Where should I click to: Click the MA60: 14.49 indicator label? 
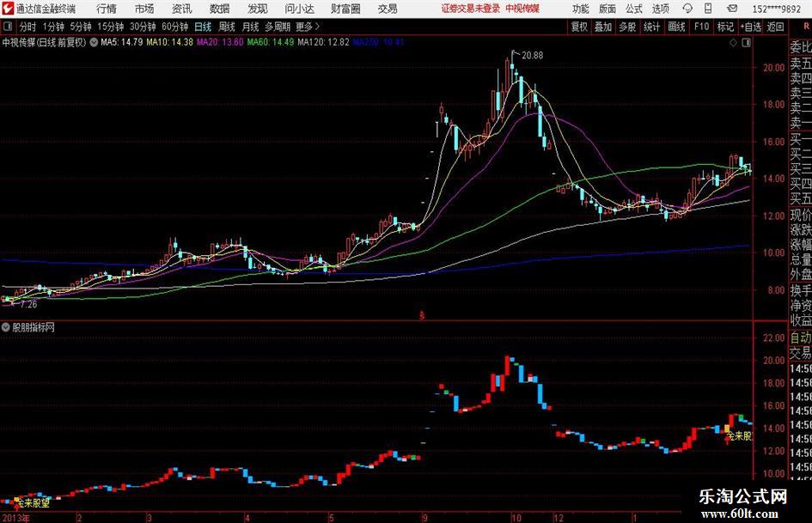click(x=271, y=42)
